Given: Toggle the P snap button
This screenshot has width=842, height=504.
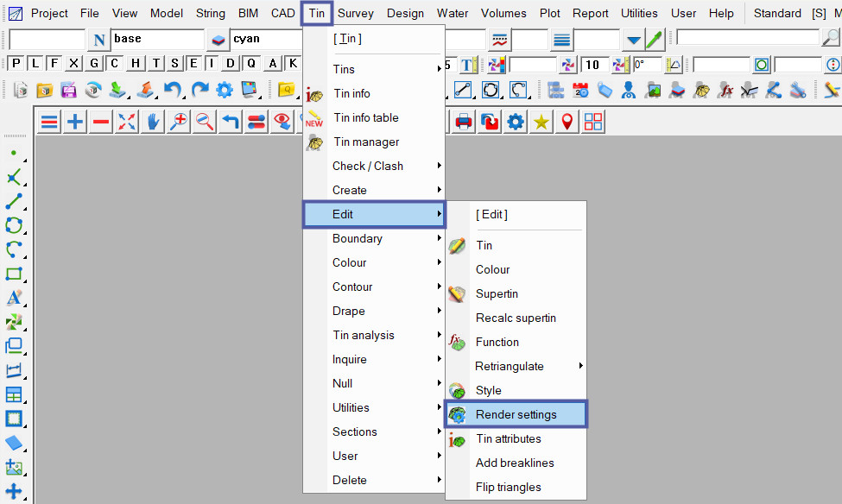Looking at the screenshot, I should click(x=16, y=64).
